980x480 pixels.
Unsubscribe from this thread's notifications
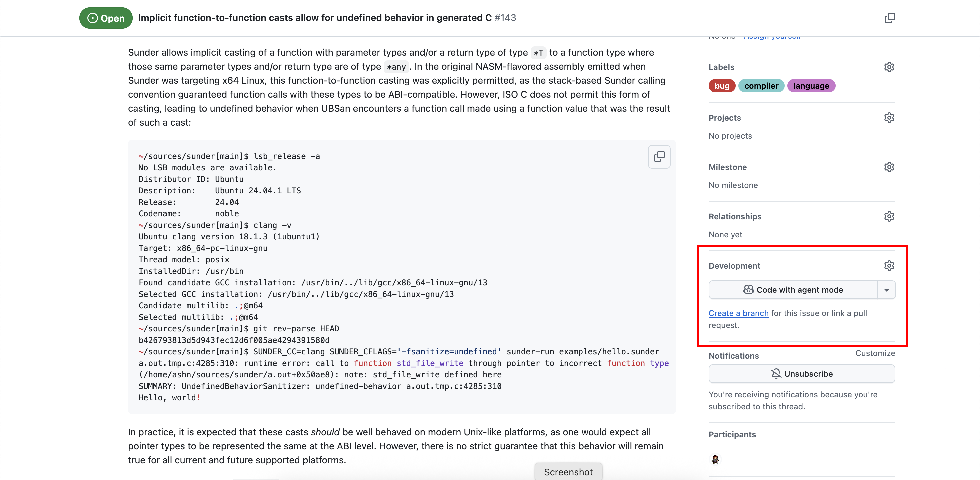click(x=801, y=374)
